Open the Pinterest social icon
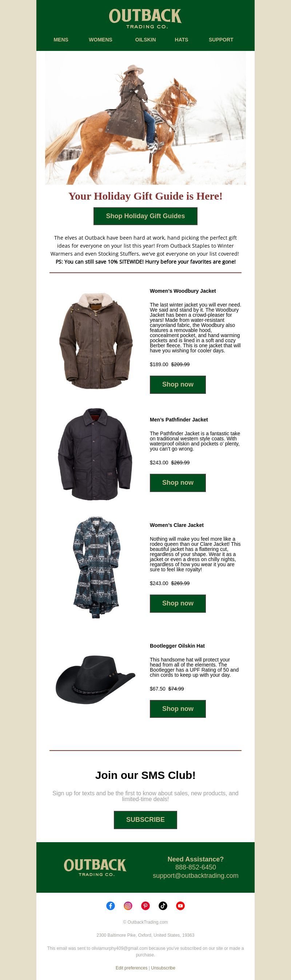Image resolution: width=291 pixels, height=980 pixels. coord(145,906)
